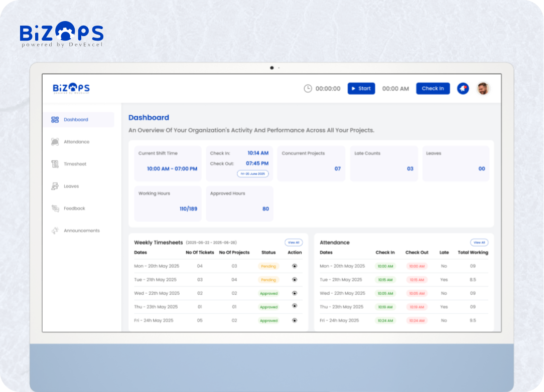Screen dimensions: 544x392
Task: Click the Feedback sidebar icon
Action: [55, 209]
